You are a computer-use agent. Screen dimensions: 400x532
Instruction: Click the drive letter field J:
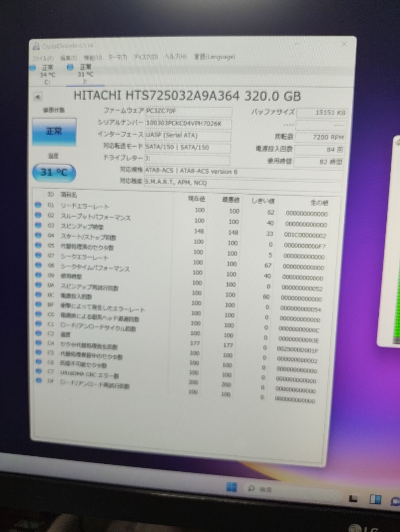[x=187, y=160]
